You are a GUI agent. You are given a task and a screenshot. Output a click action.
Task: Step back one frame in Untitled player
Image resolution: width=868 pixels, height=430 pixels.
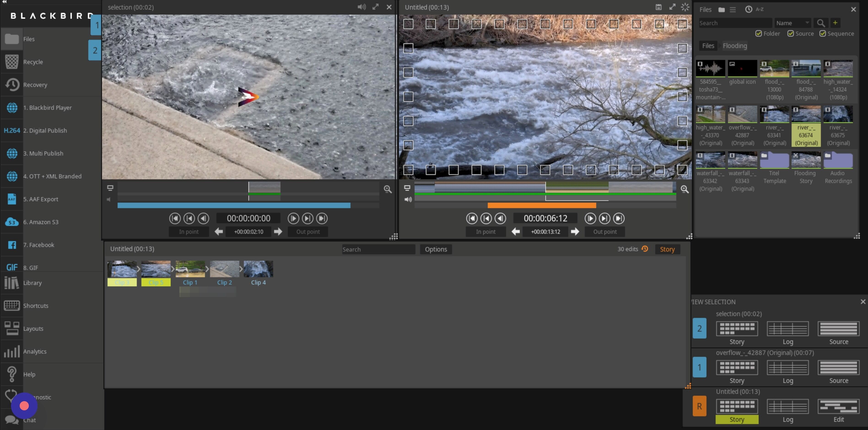point(500,218)
